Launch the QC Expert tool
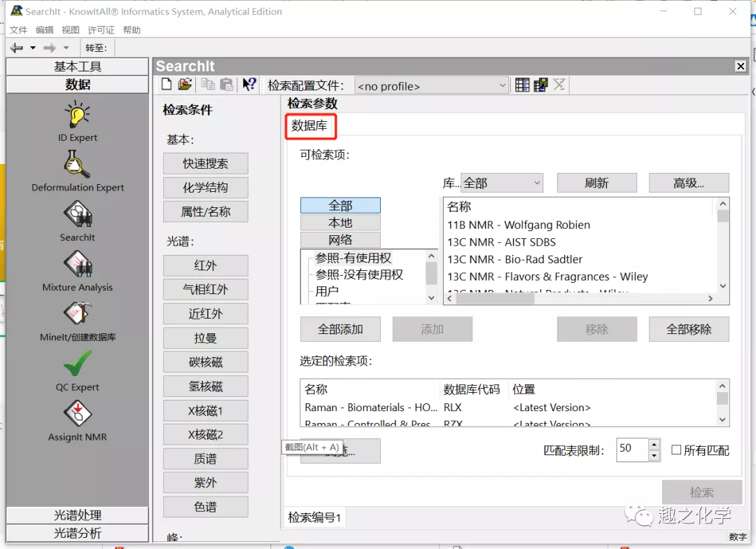Viewport: 756px width, 549px height. click(77, 370)
